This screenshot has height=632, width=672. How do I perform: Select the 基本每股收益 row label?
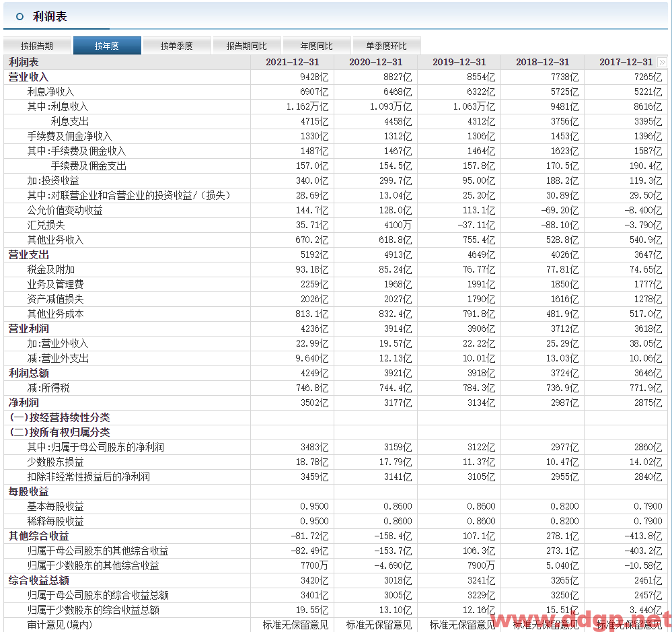55,506
